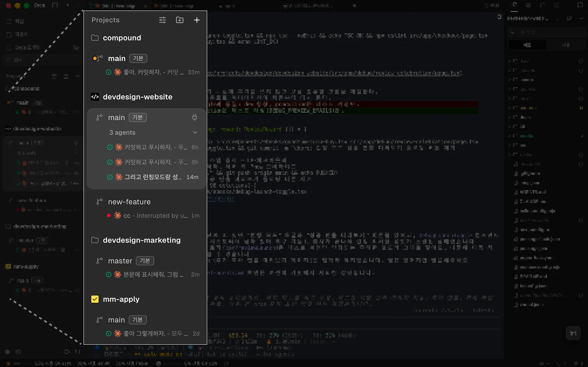Click the green check on the 2m session

coord(108,274)
